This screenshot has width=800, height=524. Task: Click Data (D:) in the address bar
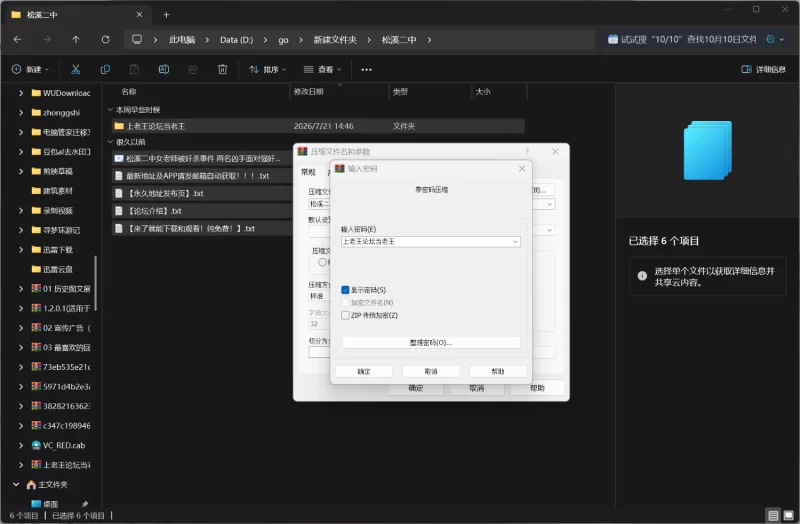236,39
